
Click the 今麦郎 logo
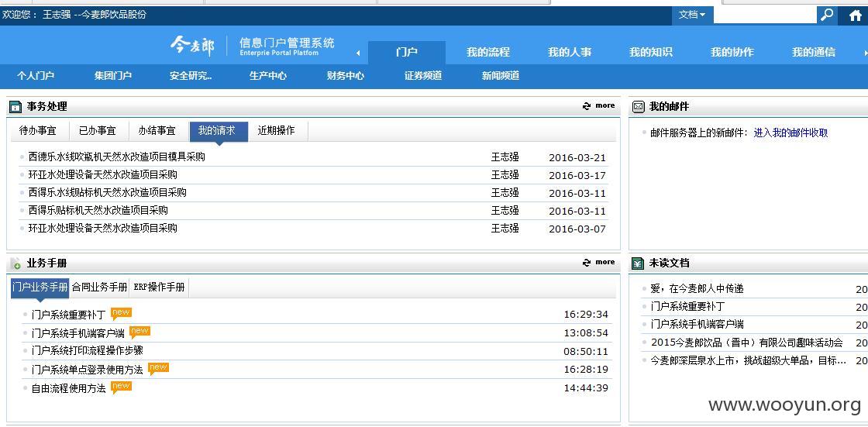192,46
